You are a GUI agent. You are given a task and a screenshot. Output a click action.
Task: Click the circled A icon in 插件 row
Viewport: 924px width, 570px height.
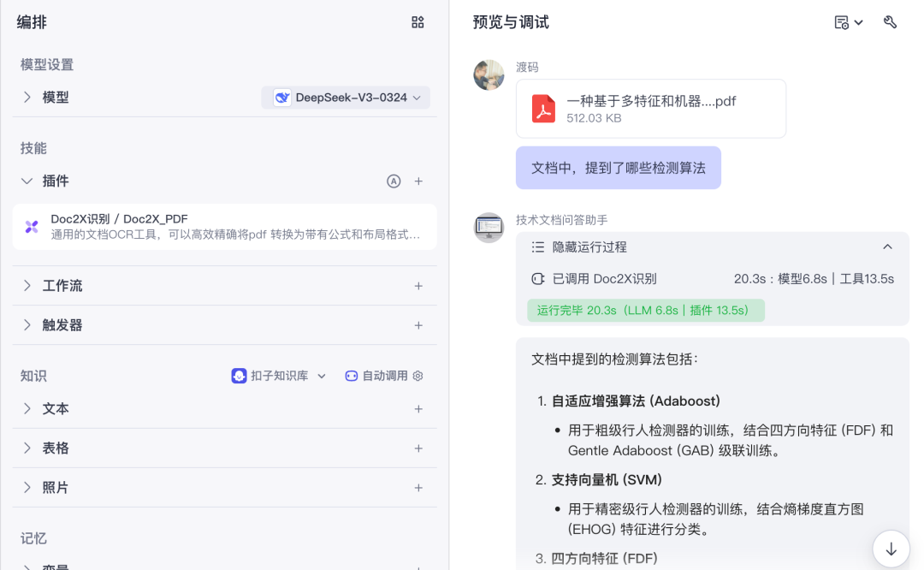[395, 181]
